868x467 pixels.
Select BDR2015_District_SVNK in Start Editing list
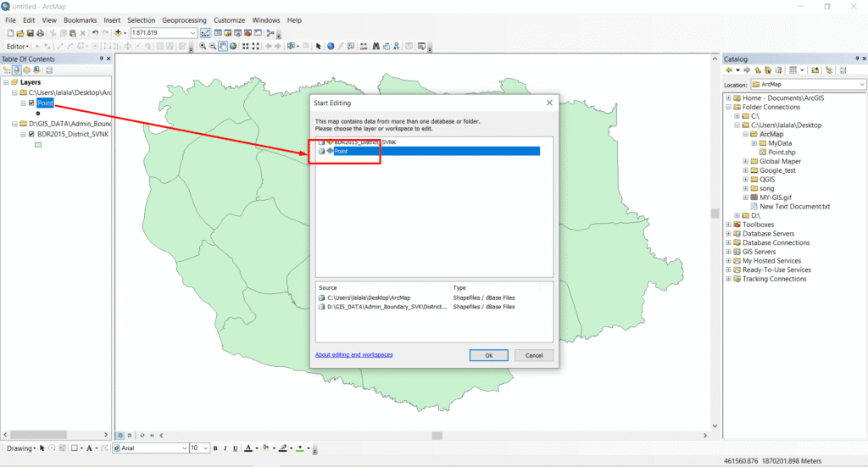click(x=365, y=142)
